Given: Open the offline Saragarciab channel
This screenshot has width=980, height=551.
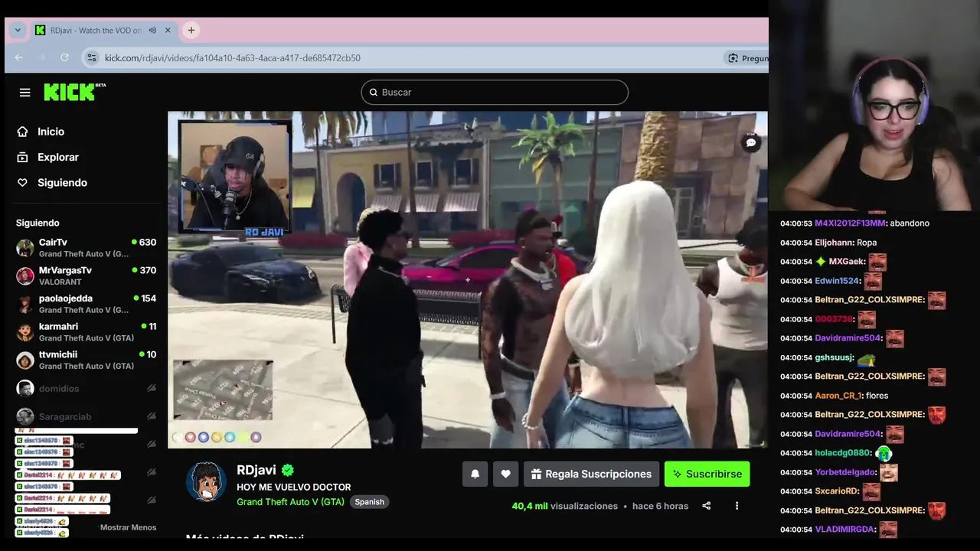Looking at the screenshot, I should [86, 416].
